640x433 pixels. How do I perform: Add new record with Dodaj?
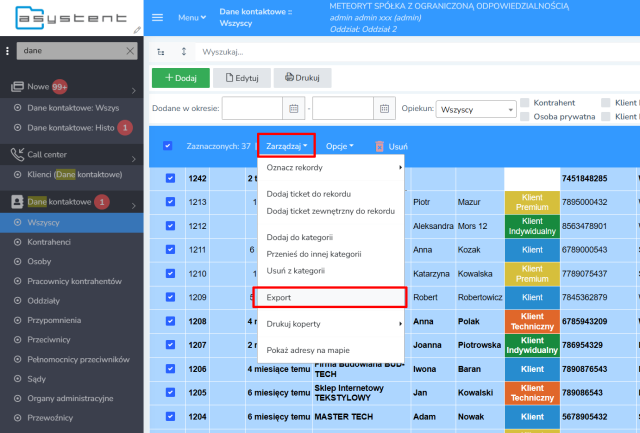[181, 78]
